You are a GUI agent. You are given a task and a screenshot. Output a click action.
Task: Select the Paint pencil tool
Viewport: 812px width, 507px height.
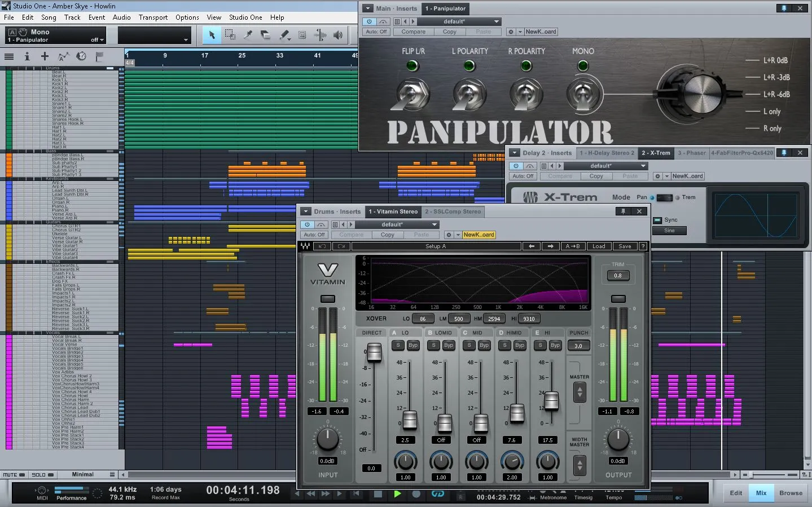(284, 35)
